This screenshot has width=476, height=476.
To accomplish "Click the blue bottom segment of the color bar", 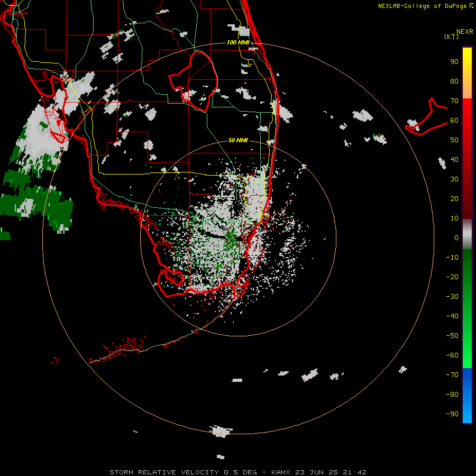I will pos(467,395).
